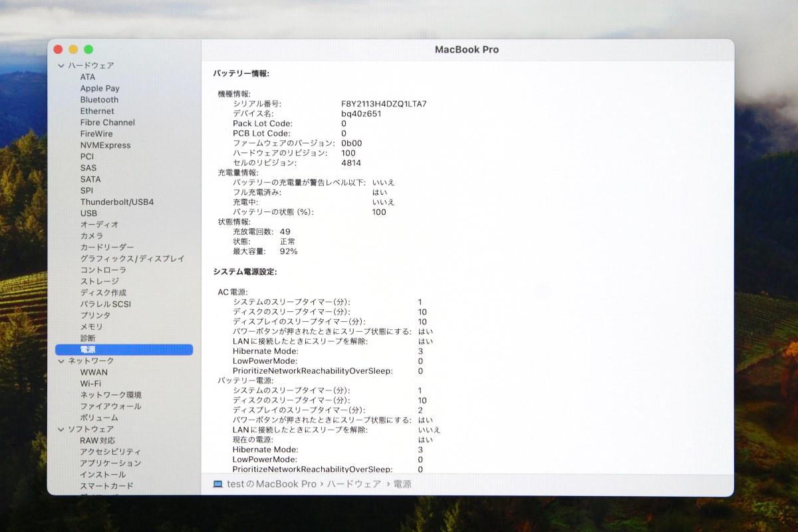Select Wi-Fi in the sidebar

pos(90,383)
